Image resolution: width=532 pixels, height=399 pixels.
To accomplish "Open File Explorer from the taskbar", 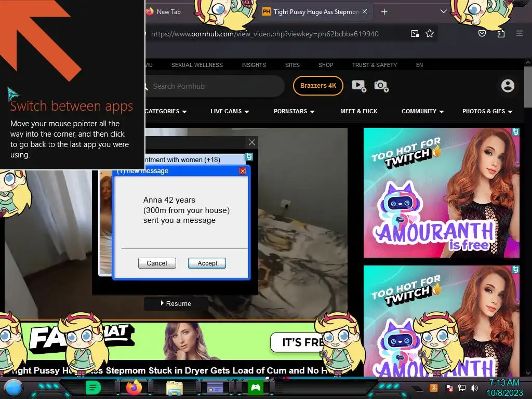I will pos(175,388).
